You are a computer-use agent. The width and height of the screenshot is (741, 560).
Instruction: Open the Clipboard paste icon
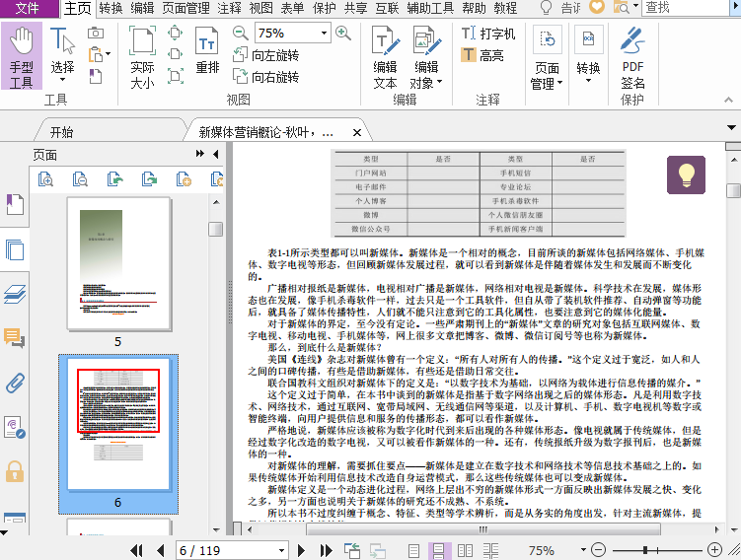click(x=96, y=54)
